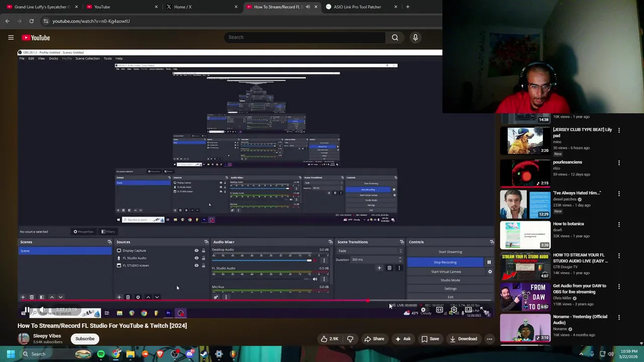Image resolution: width=644 pixels, height=362 pixels.
Task: Pause the YouTube video playback
Action: point(27,310)
